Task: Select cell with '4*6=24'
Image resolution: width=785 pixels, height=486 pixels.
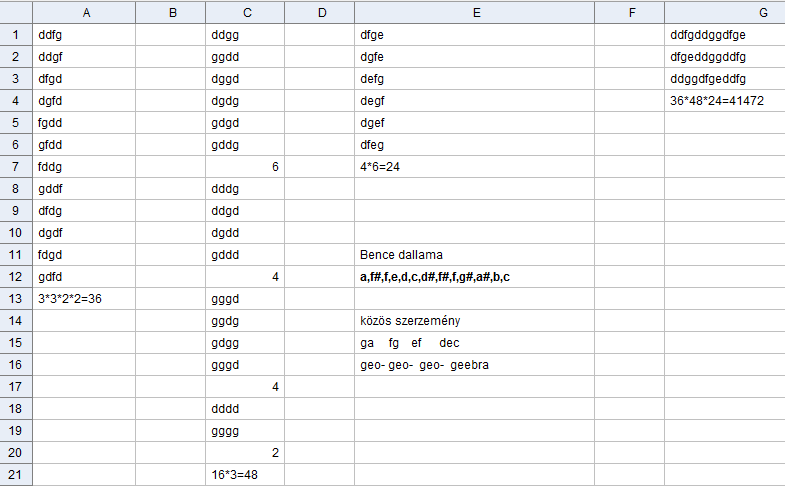Action: [475, 166]
